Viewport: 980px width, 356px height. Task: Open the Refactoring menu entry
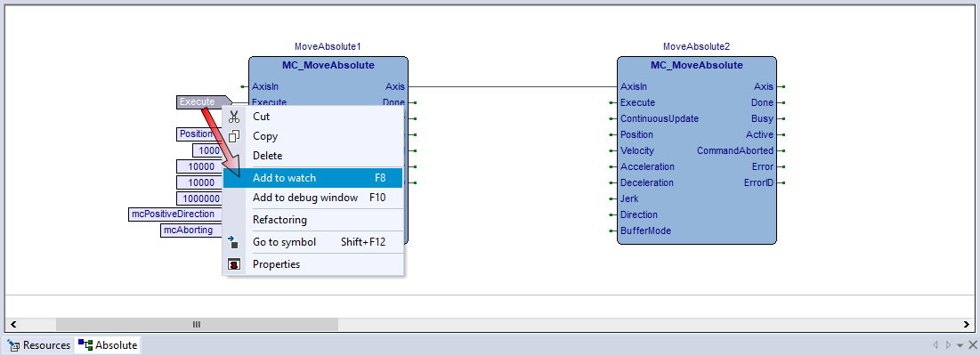279,220
